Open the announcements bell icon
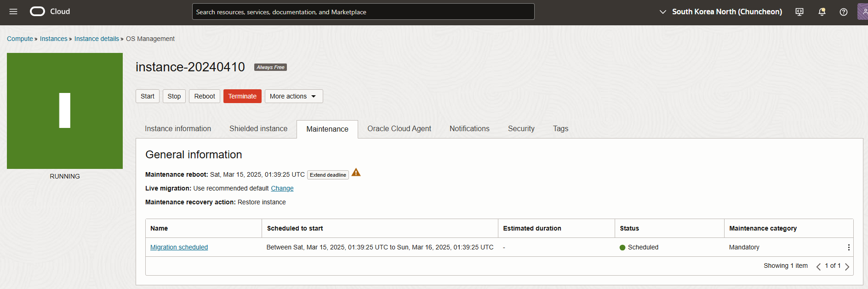Image resolution: width=868 pixels, height=289 pixels. tap(822, 12)
